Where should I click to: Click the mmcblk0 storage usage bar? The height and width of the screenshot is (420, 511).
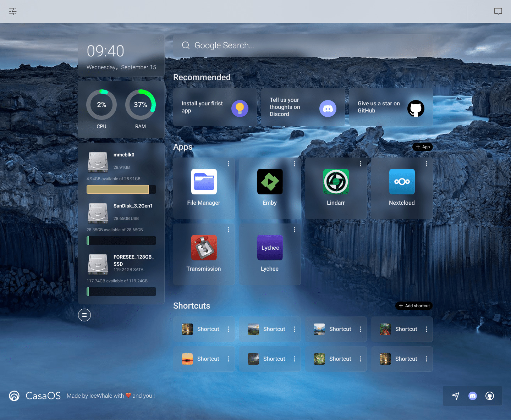(x=121, y=189)
